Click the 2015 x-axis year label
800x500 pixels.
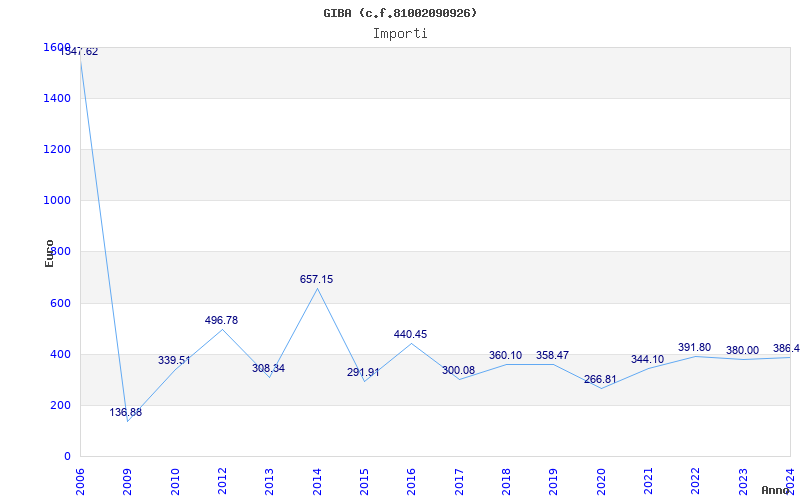364,481
